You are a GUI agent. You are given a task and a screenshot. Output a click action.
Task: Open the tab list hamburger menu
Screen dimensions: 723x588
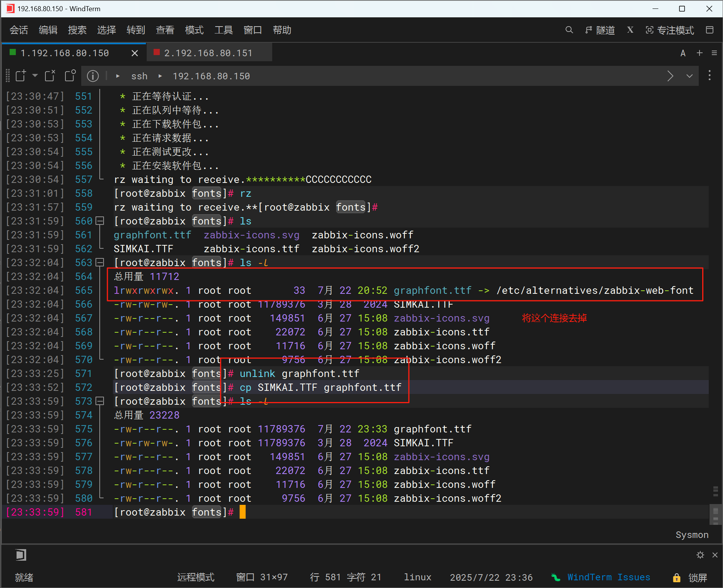tap(714, 53)
